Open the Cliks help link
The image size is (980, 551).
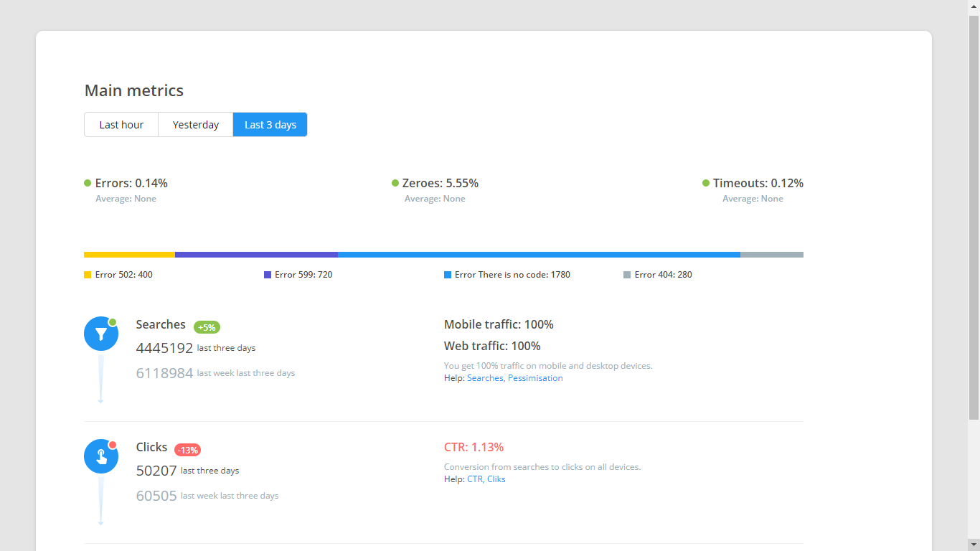[496, 479]
